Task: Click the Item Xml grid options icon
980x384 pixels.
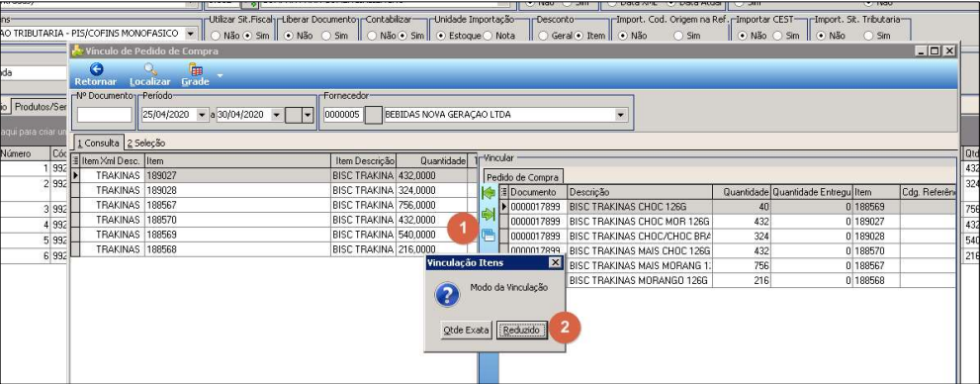Action: tap(75, 160)
